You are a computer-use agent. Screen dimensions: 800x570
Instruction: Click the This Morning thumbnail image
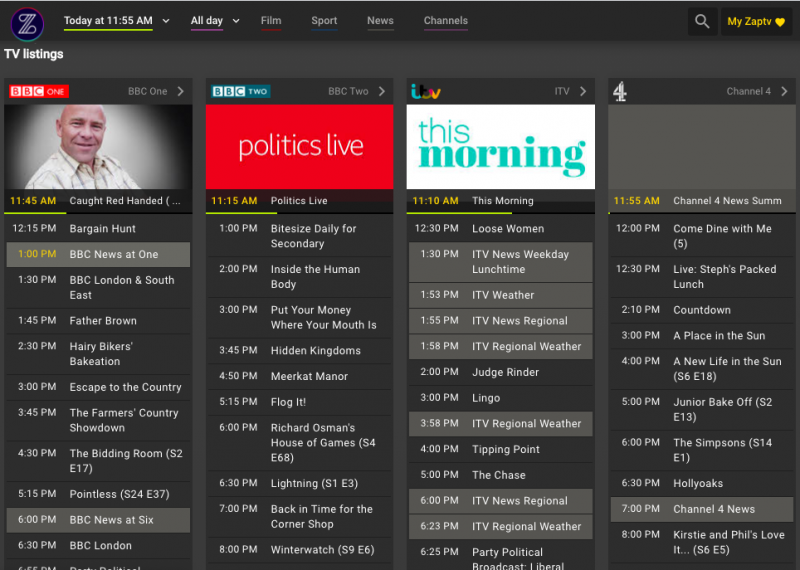(x=501, y=147)
